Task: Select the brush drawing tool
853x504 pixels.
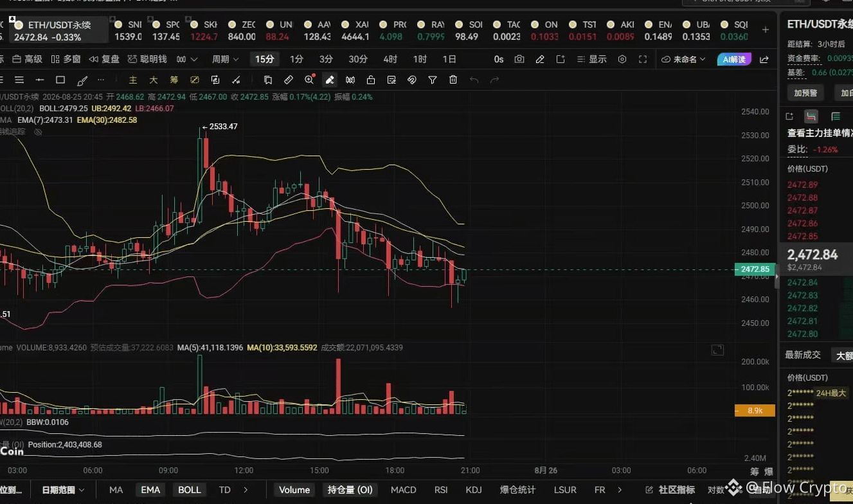Action: coord(82,80)
